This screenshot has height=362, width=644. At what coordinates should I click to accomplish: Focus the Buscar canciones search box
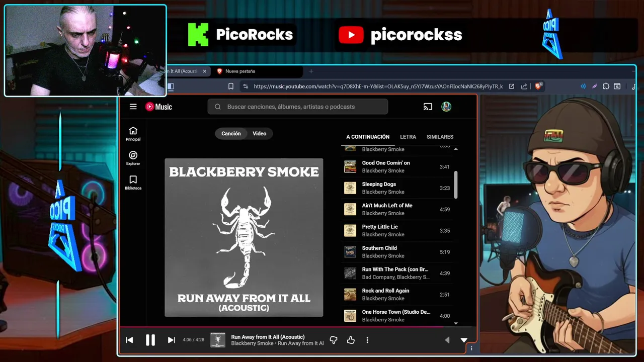pos(297,107)
